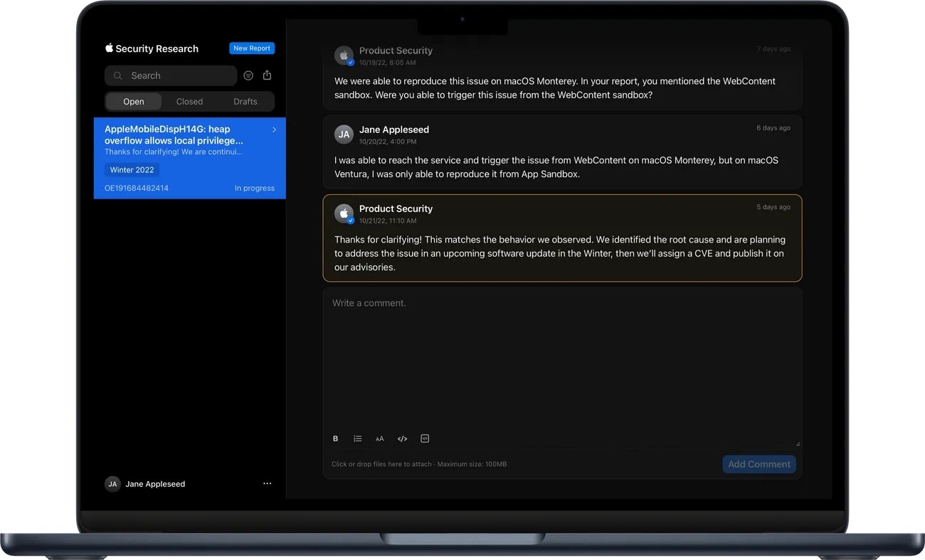925x560 pixels.
Task: Click the 10/20/22, 4:00 PM date text
Action: [388, 142]
